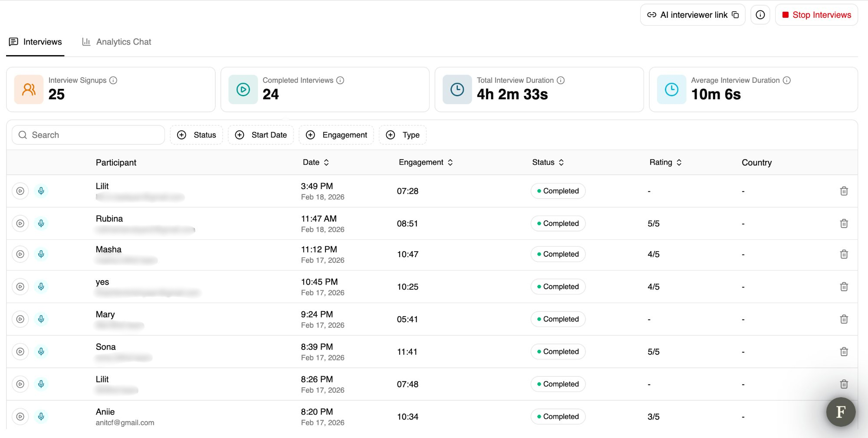Open the Type filter
The width and height of the screenshot is (868, 438).
pos(403,135)
